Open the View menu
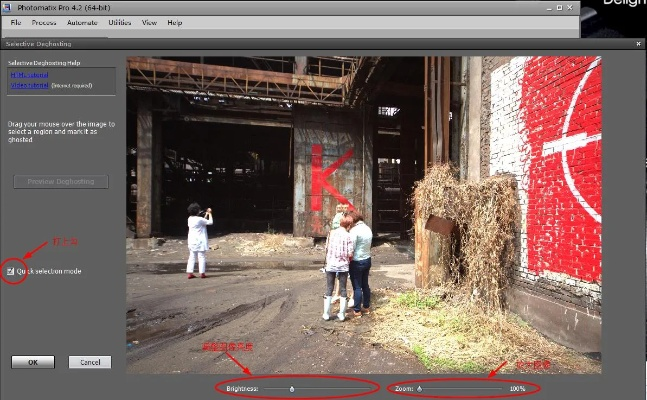 coord(149,22)
